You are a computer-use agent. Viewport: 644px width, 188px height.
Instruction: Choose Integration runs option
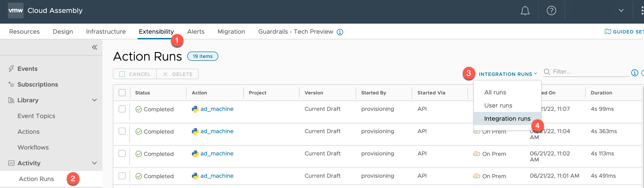[507, 118]
